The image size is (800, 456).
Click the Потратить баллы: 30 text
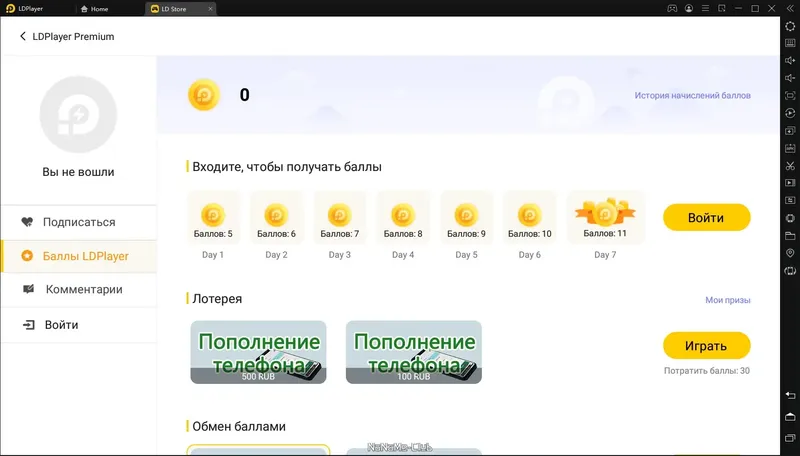tap(707, 371)
